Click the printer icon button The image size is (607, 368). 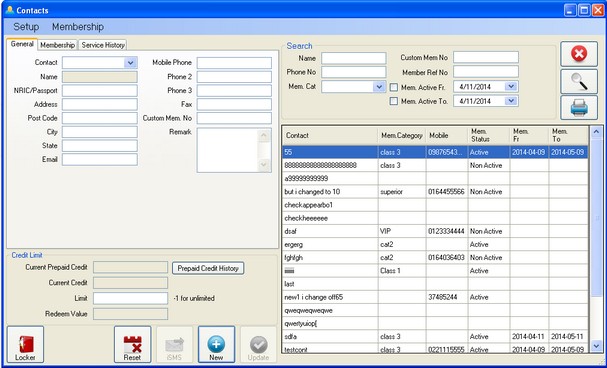click(579, 108)
